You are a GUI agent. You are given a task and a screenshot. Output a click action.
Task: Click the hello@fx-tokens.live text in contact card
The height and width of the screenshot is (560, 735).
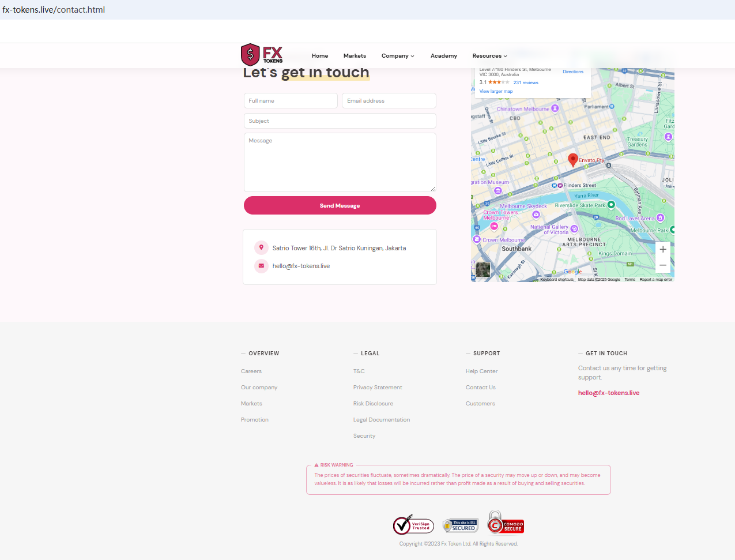(301, 266)
